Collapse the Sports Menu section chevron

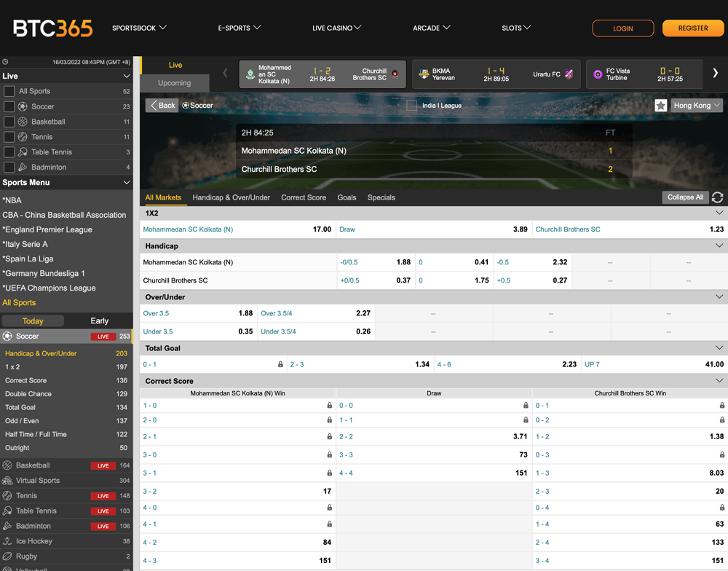(x=126, y=183)
